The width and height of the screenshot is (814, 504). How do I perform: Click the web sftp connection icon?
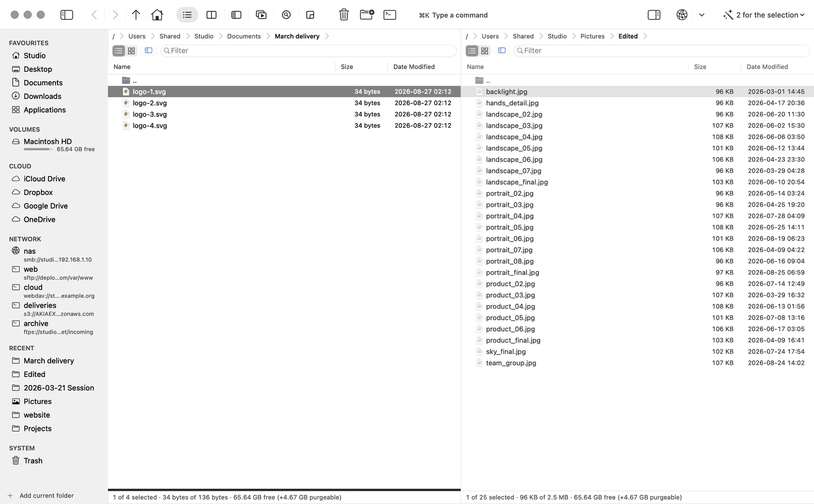coord(16,269)
